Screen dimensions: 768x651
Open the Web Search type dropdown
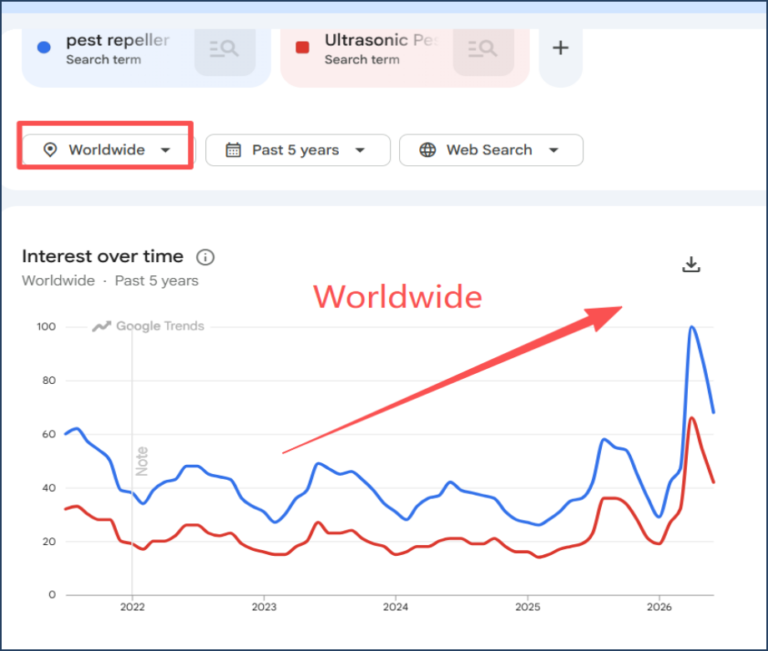tap(491, 150)
